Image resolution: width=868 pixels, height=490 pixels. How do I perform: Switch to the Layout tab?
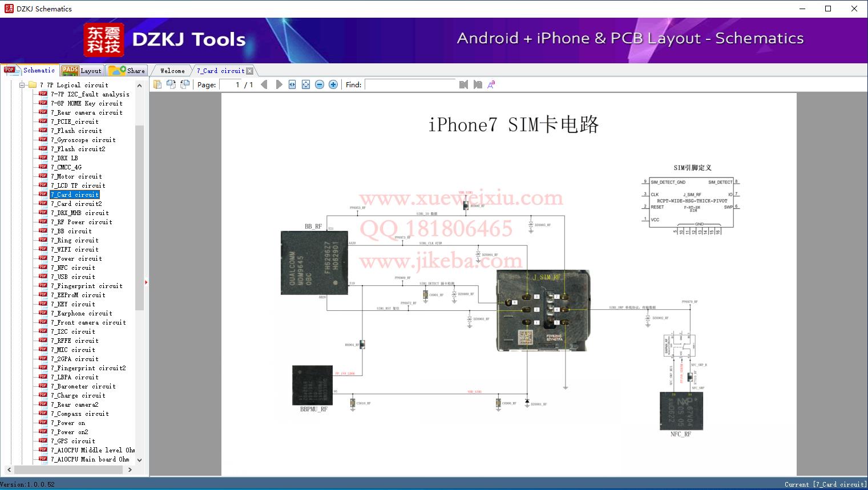82,71
